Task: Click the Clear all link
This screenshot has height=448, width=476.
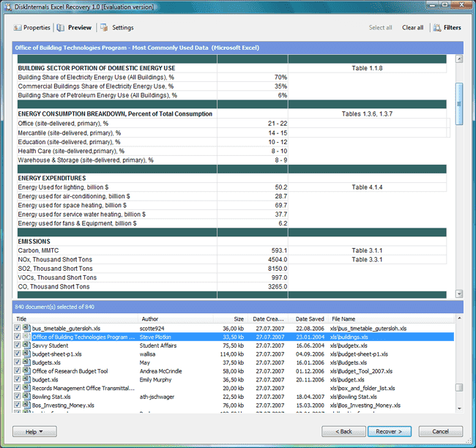Action: pyautogui.click(x=412, y=28)
